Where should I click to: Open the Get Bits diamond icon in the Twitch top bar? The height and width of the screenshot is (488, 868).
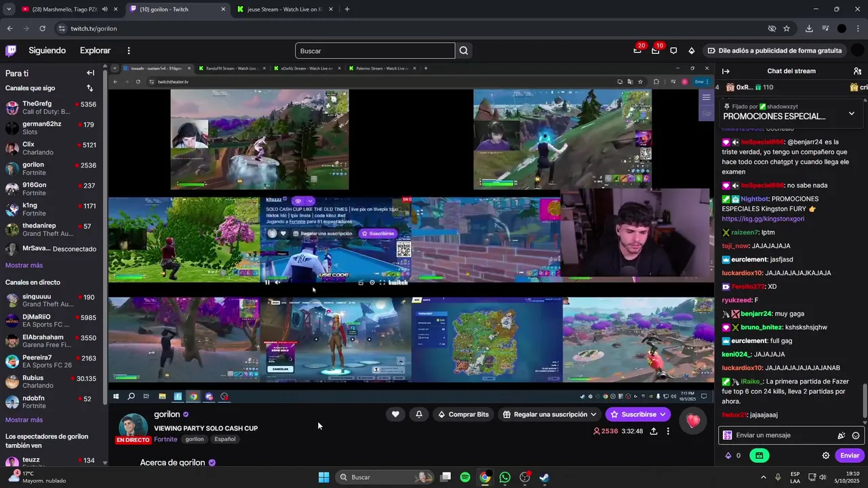pyautogui.click(x=691, y=50)
